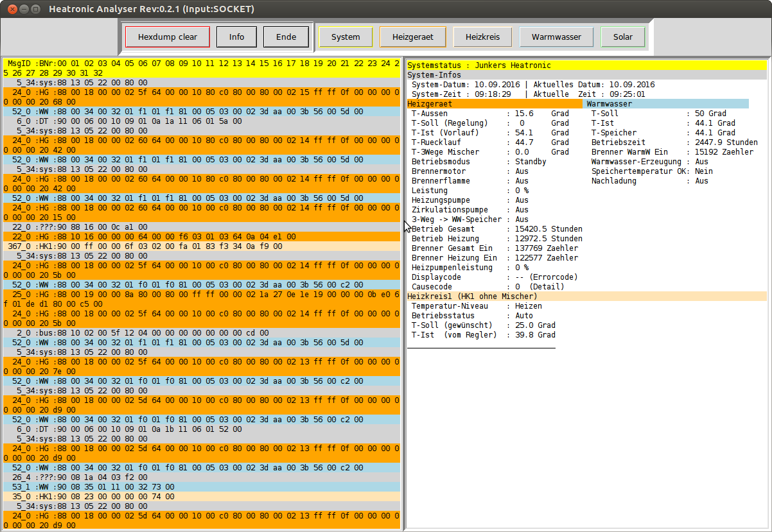
Task: Click the Betrieb Gesamt 15420.5 Stunden row
Action: [497, 229]
